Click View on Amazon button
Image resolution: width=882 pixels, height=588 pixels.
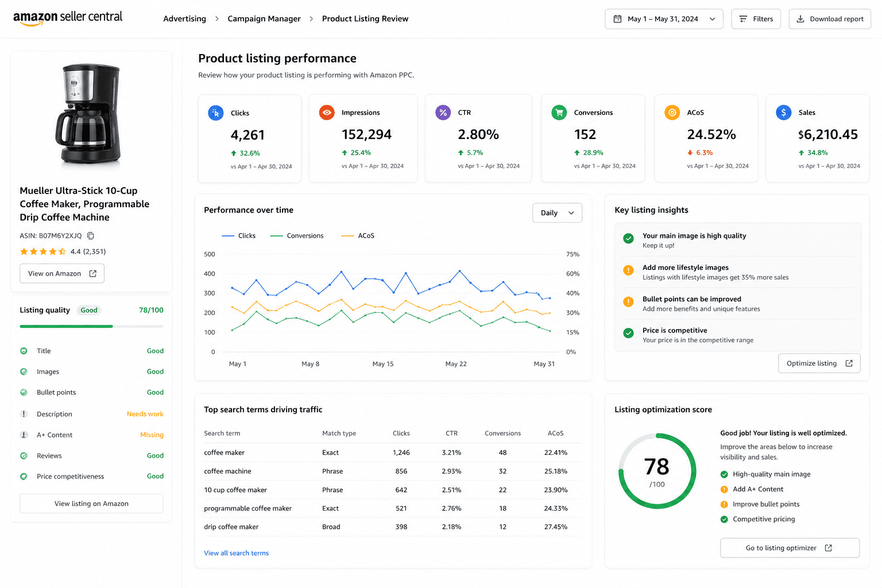[62, 274]
